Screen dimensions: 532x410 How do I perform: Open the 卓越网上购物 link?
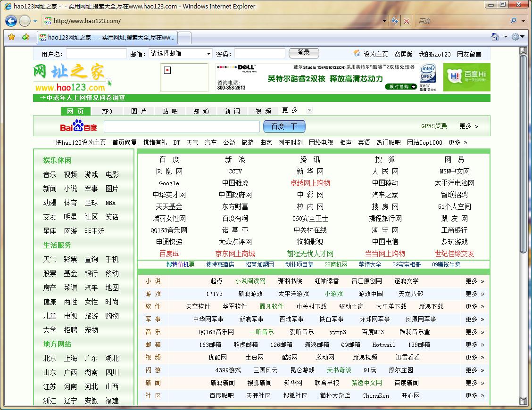tap(310, 183)
